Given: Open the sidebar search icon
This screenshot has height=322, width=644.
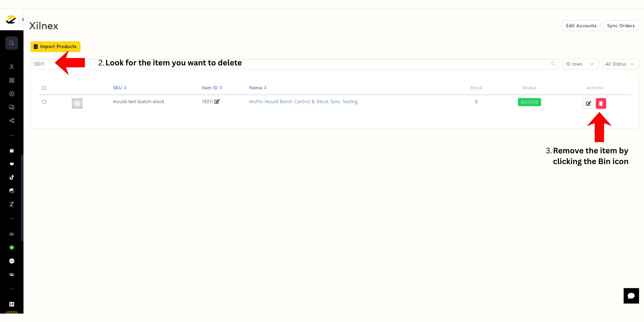Looking at the screenshot, I should pyautogui.click(x=12, y=43).
